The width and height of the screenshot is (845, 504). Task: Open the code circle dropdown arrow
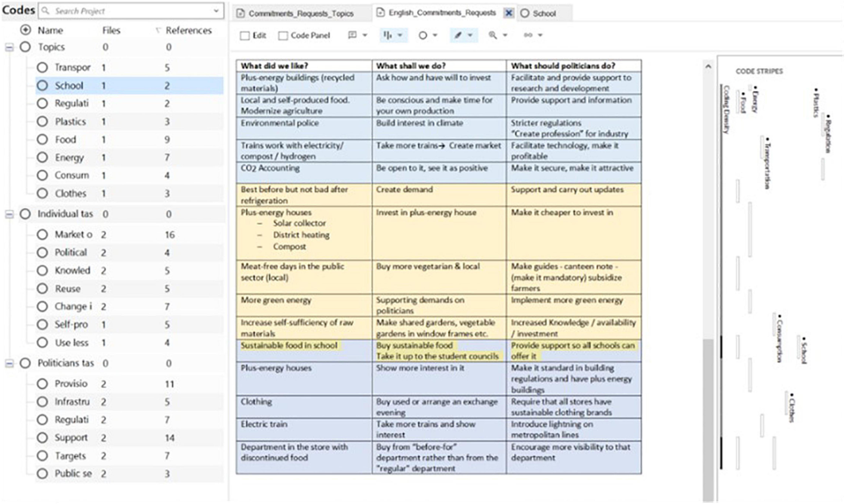435,35
